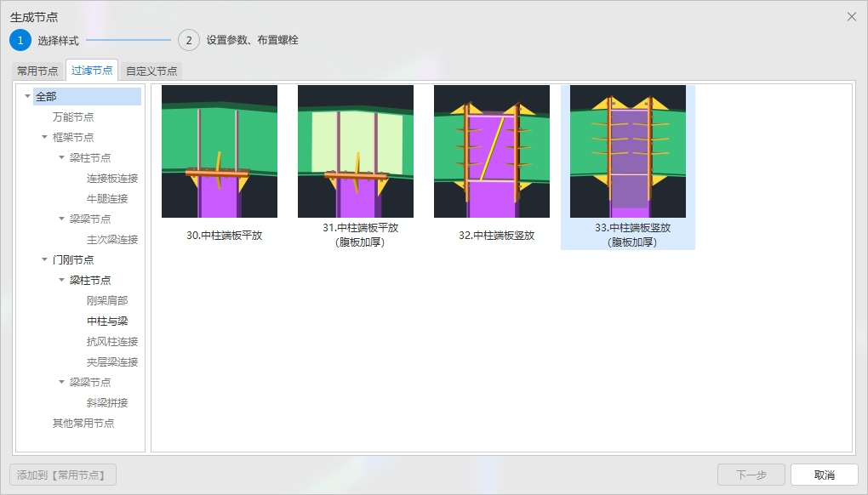
Task: Switch to the 自定义节点 tab
Action: click(151, 71)
